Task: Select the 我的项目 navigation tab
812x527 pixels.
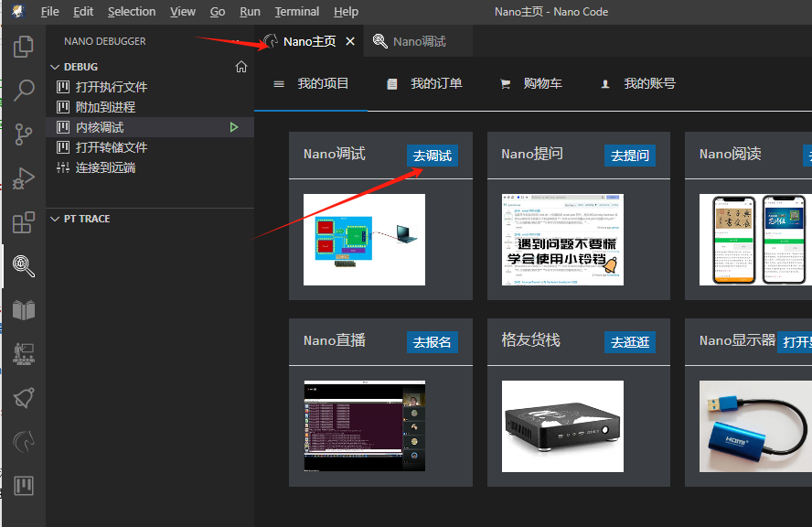Action: point(311,83)
